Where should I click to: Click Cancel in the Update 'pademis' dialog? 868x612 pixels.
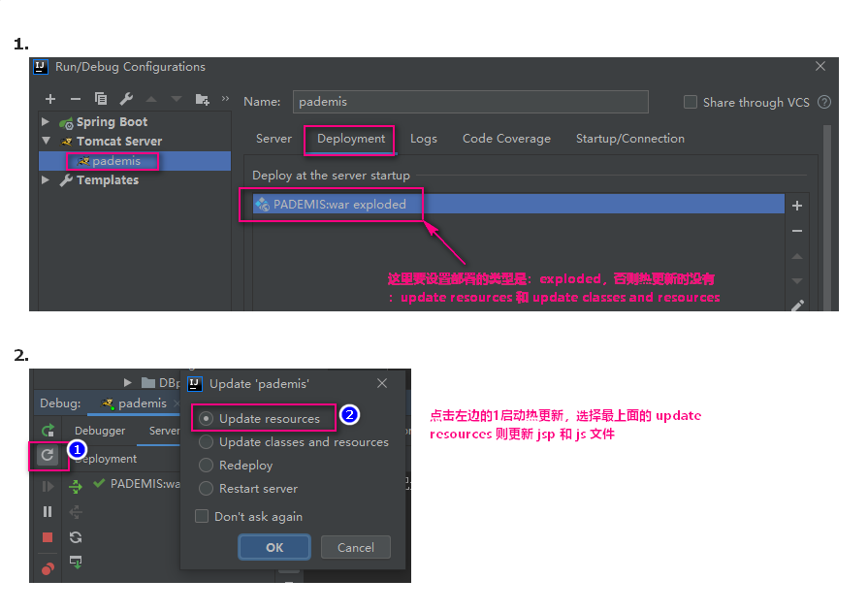[x=355, y=547]
